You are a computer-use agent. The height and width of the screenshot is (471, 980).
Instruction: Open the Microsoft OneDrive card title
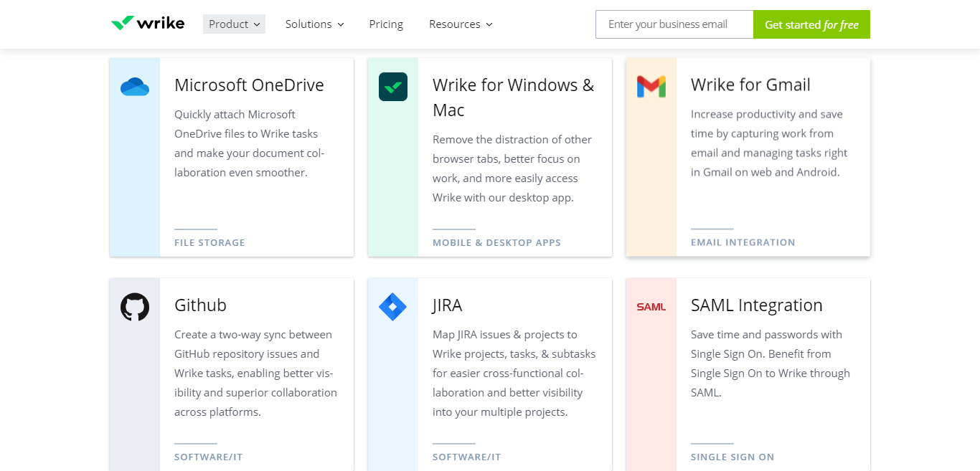pyautogui.click(x=249, y=85)
